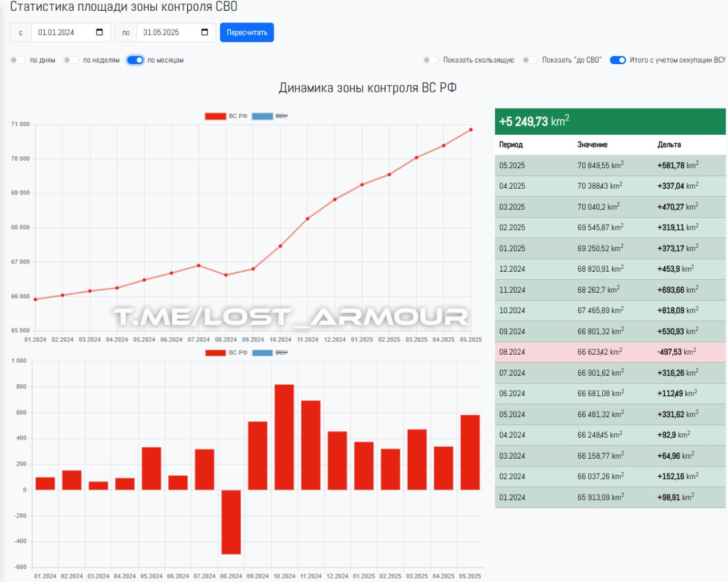Image resolution: width=728 pixels, height=582 pixels.
Task: Enable the 'по дням' toggle
Action: coord(18,60)
